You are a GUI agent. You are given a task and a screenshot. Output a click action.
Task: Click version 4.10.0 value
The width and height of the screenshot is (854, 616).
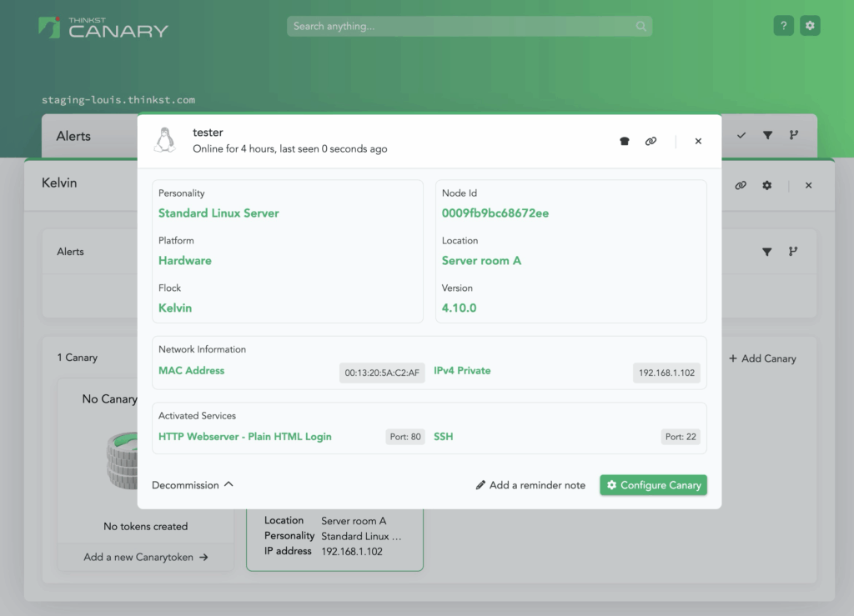pyautogui.click(x=460, y=308)
